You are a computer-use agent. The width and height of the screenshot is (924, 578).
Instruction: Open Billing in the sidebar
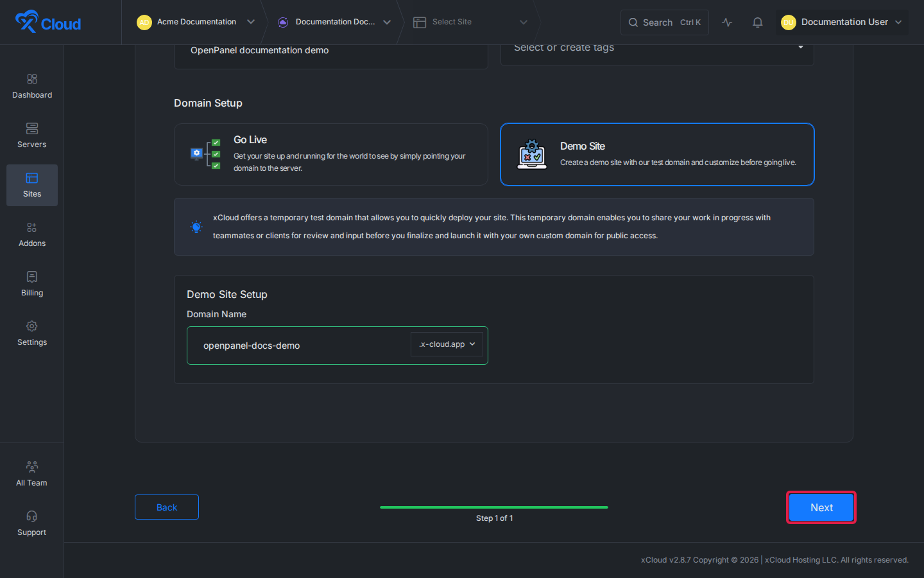coord(32,285)
